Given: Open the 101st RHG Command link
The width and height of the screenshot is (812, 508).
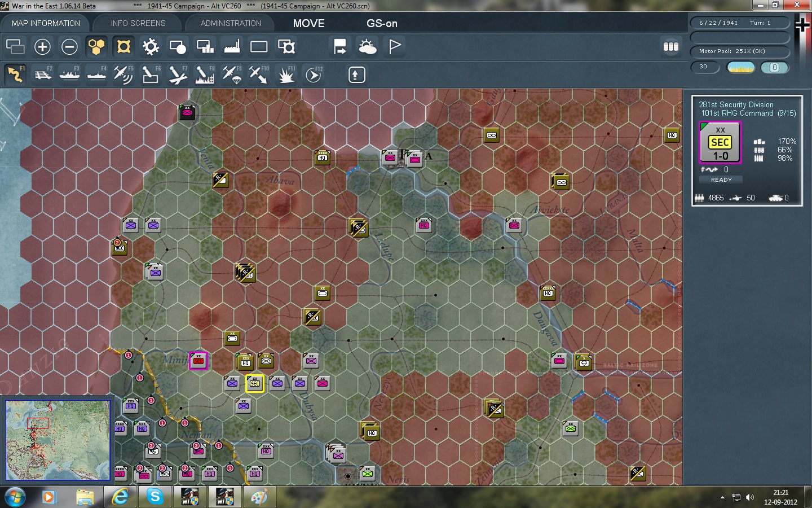Looking at the screenshot, I should click(736, 113).
